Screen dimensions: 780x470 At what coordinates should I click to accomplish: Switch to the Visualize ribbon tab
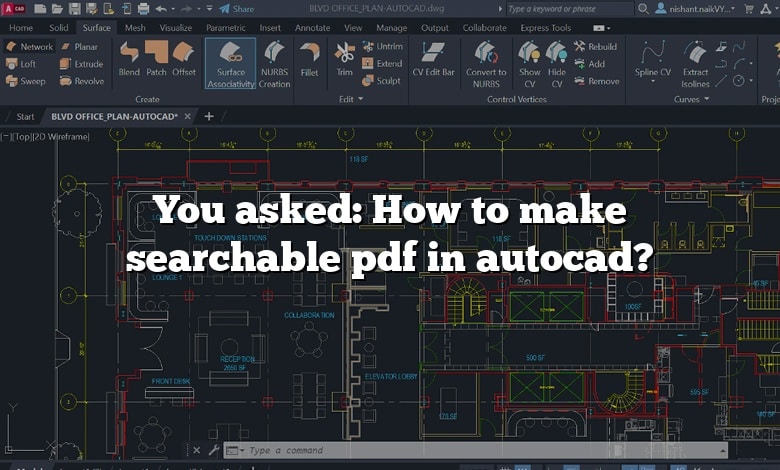click(x=176, y=28)
